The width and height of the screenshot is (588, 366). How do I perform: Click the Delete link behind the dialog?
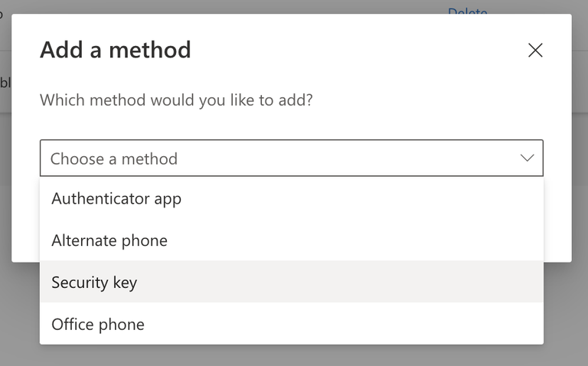point(467,9)
